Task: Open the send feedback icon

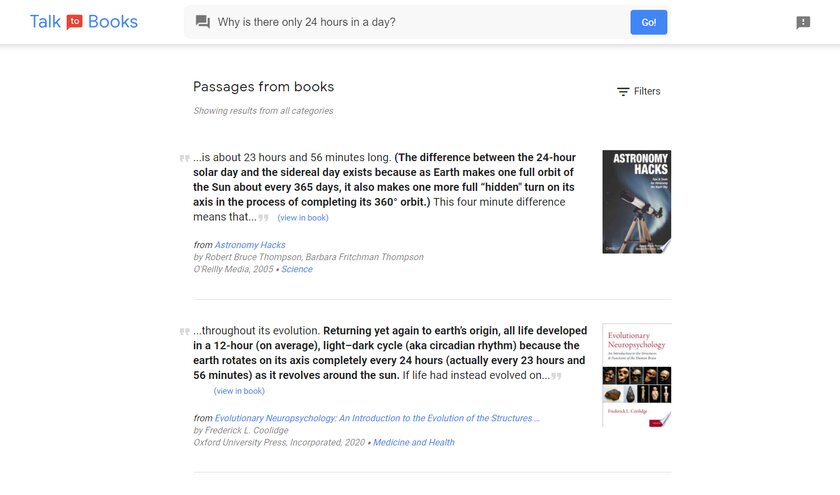Action: 803,23
